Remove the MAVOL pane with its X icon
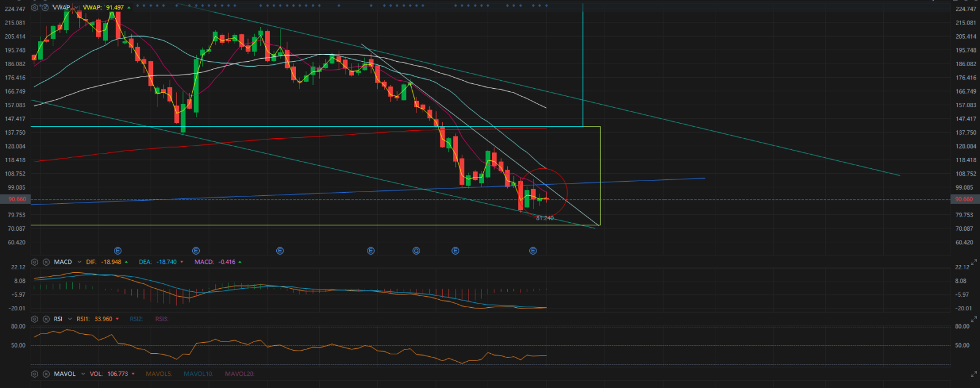The image size is (980, 388). pos(46,373)
